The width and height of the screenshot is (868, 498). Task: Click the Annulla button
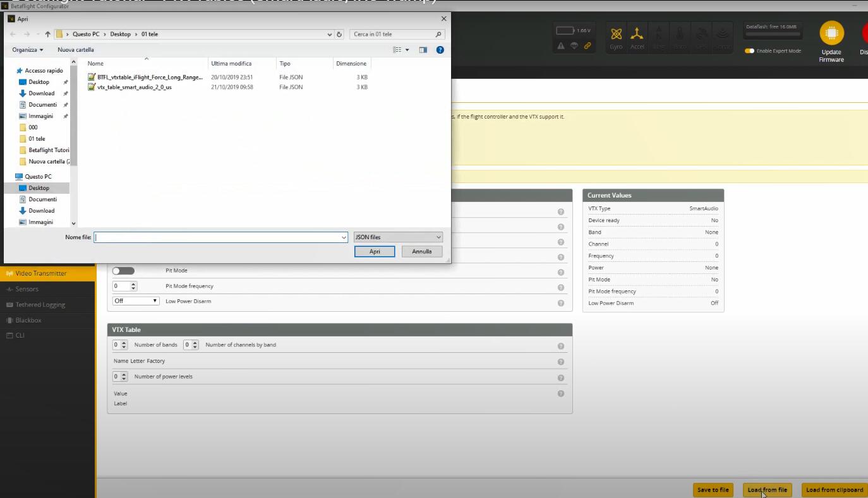click(x=421, y=251)
